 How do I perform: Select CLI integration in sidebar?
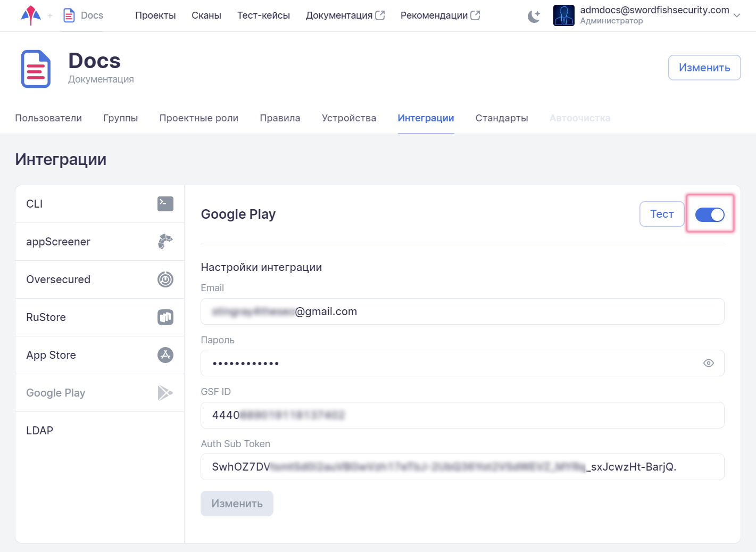pos(99,204)
